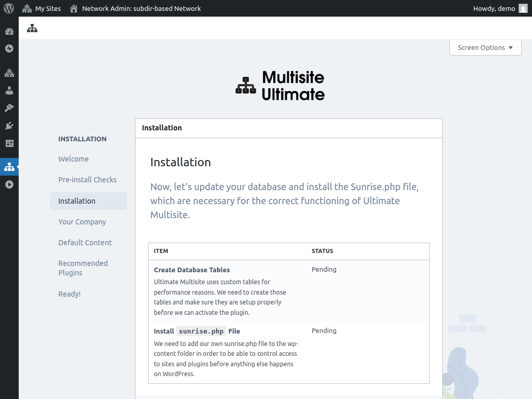The image size is (532, 399).
Task: Open Plugins from the sidebar plug icon
Action: point(9,126)
